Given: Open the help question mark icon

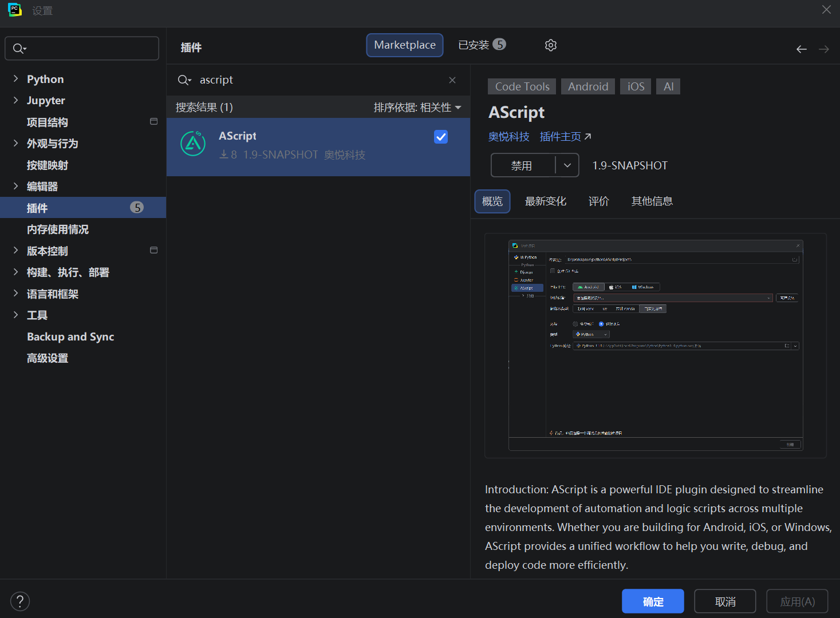Looking at the screenshot, I should pyautogui.click(x=20, y=601).
